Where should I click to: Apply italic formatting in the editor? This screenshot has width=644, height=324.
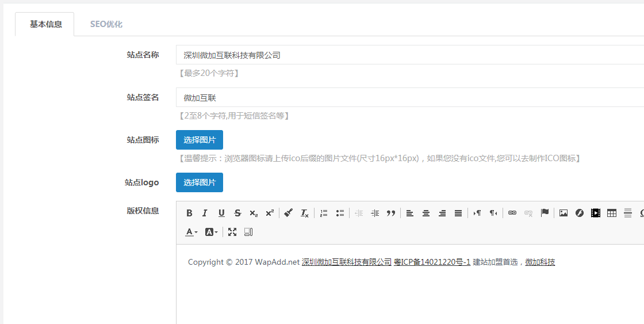coord(205,213)
